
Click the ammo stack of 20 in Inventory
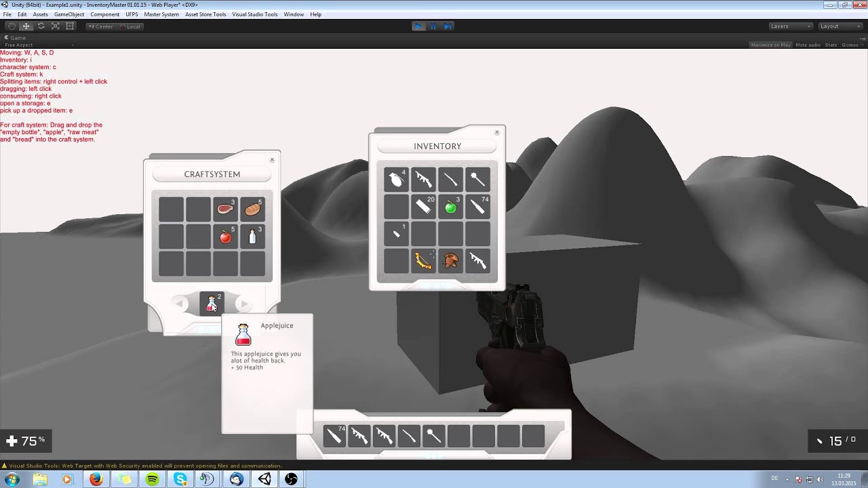423,207
